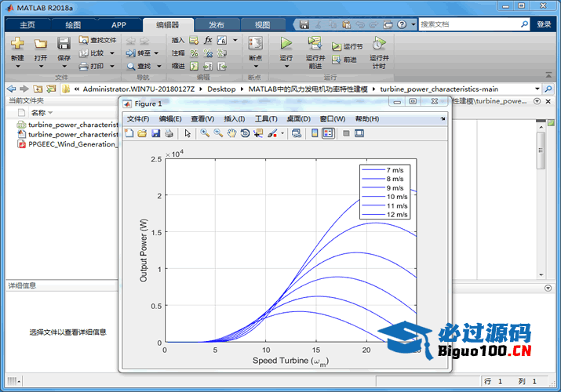Click the percent comment icon beside 注释
The height and width of the screenshot is (392, 561).
194,53
